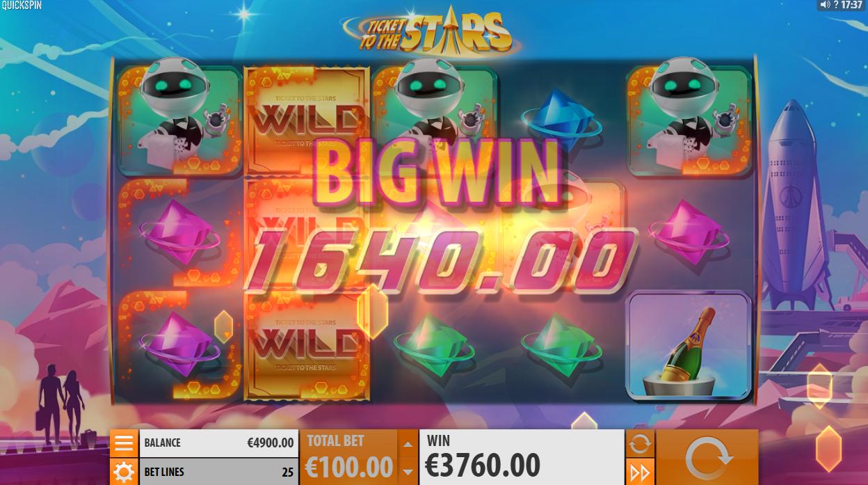Screen dimensions: 868x485
Task: Click the bottom WILD ticket symbol
Action: (306, 346)
